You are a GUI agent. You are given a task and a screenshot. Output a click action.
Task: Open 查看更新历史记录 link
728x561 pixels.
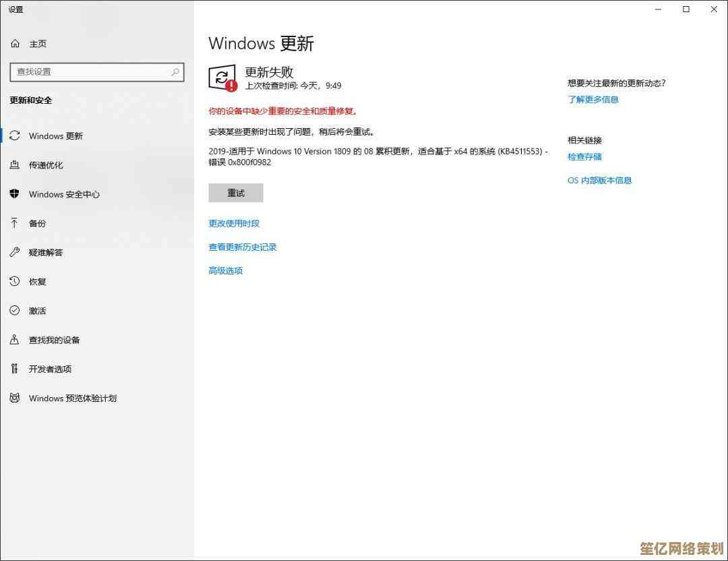(x=243, y=247)
